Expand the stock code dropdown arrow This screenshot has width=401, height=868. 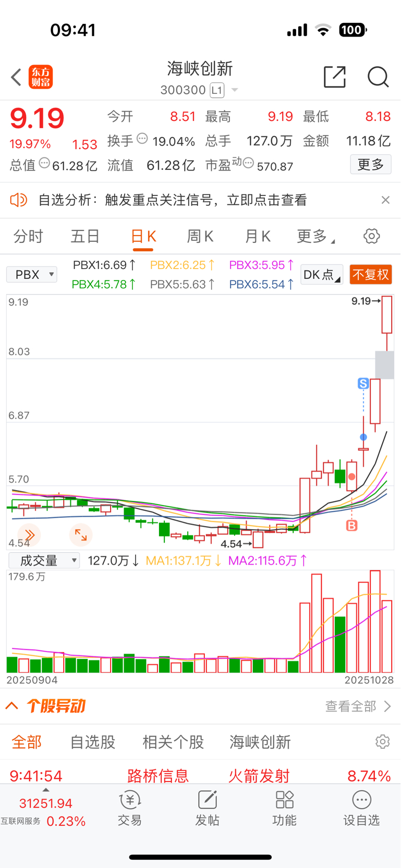(x=235, y=90)
